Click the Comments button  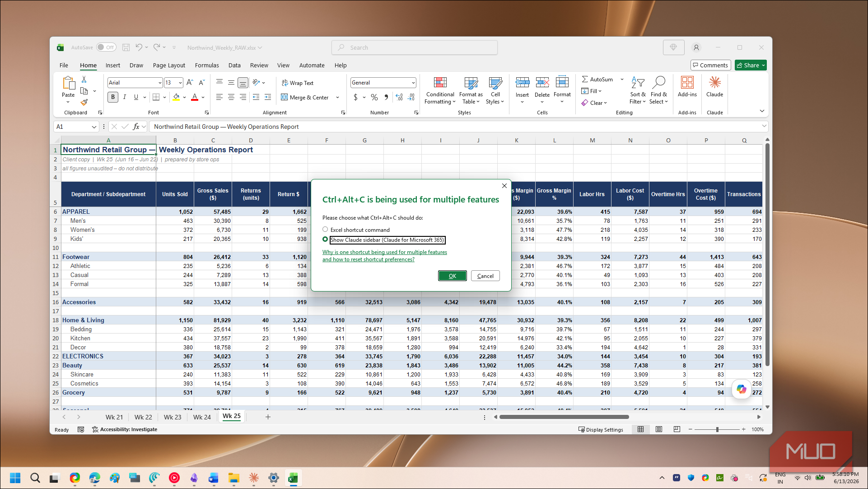[x=710, y=66]
